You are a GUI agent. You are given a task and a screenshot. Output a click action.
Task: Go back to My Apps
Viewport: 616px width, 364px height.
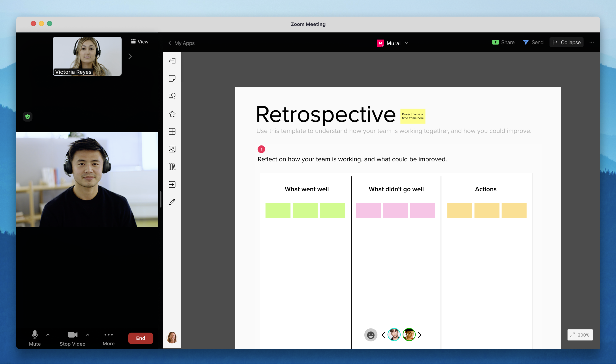[181, 43]
